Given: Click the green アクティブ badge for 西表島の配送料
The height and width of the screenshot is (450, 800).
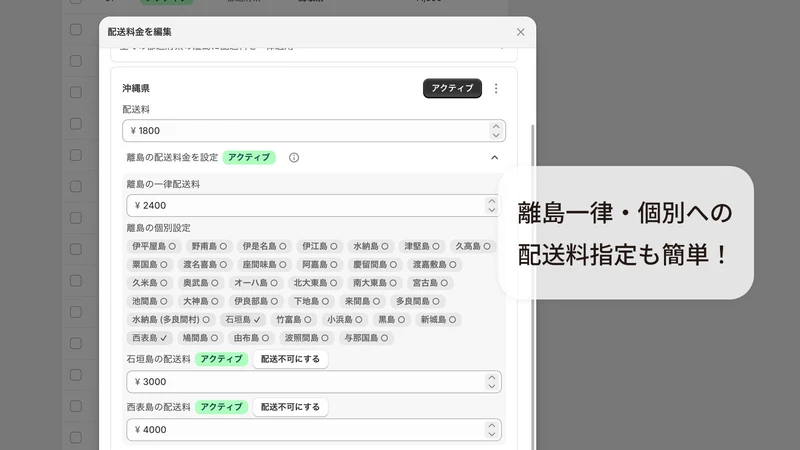Looking at the screenshot, I should click(221, 407).
